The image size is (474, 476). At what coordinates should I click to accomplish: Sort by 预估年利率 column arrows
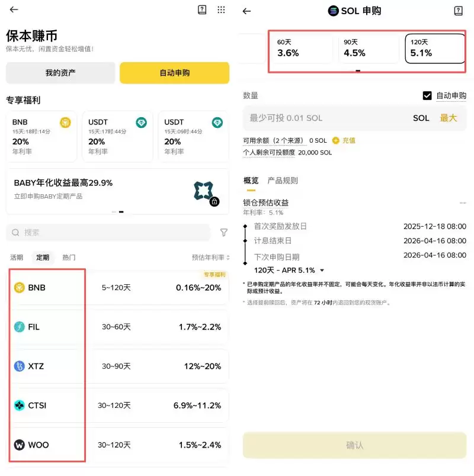coord(228,258)
